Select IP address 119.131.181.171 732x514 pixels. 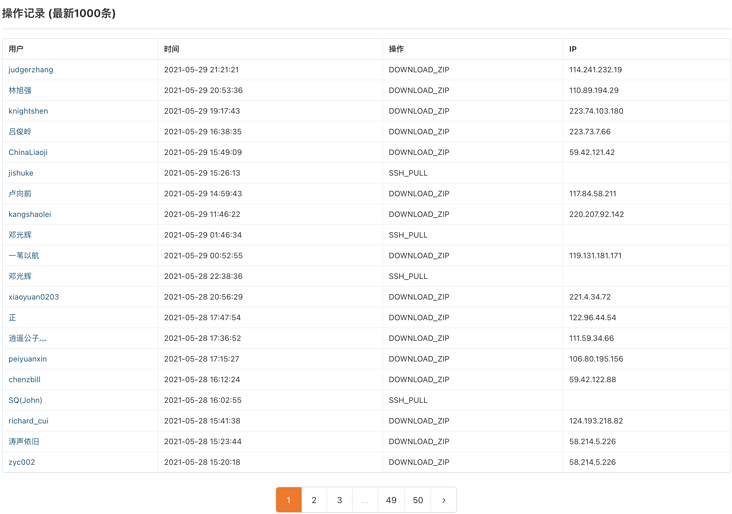595,255
